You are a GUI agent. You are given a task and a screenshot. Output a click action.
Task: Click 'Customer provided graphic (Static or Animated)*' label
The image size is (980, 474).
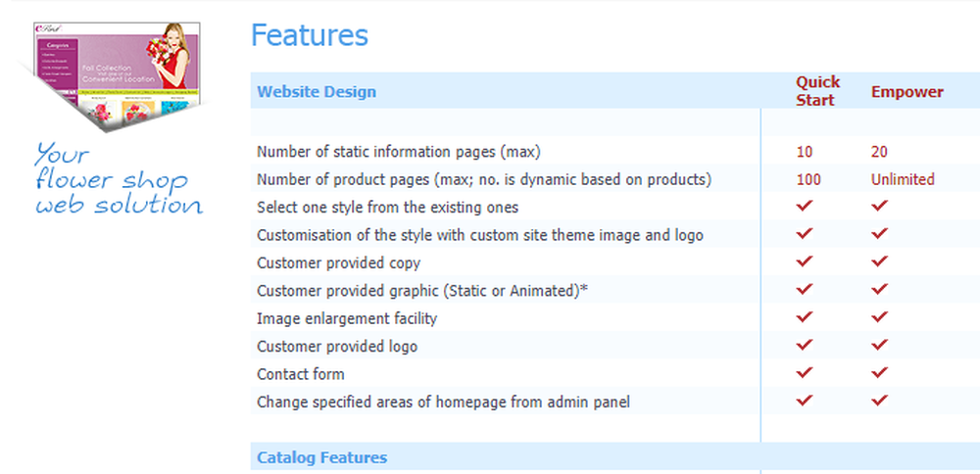pyautogui.click(x=422, y=291)
